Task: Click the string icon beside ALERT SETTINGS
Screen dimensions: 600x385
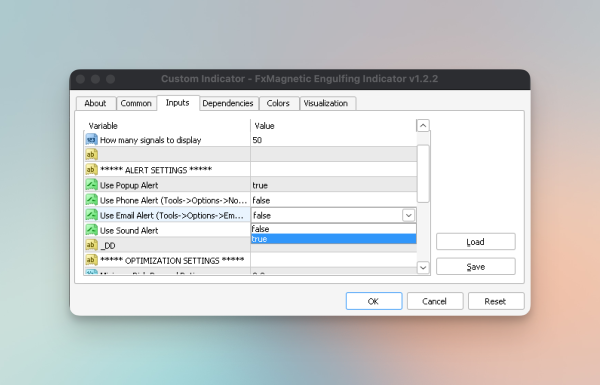Action: [x=91, y=170]
